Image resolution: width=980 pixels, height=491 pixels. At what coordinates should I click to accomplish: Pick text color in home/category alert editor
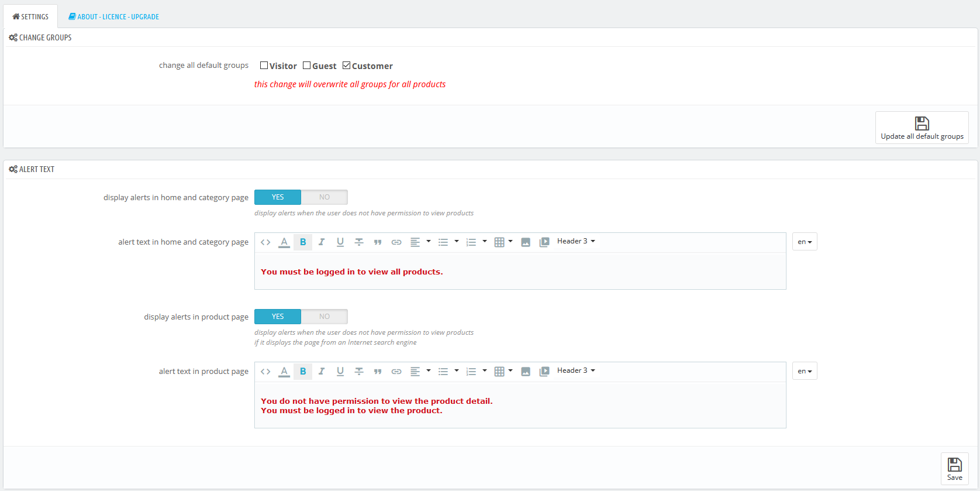pyautogui.click(x=284, y=242)
